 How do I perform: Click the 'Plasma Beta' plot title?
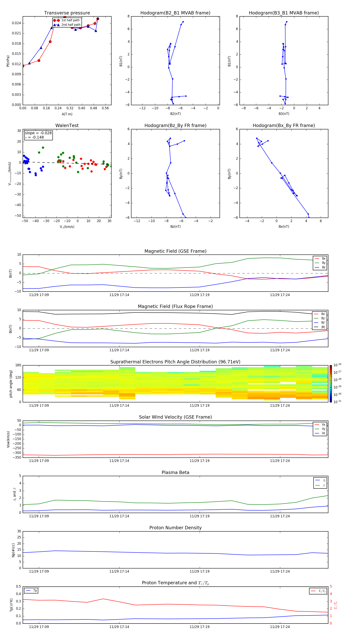coord(175,472)
